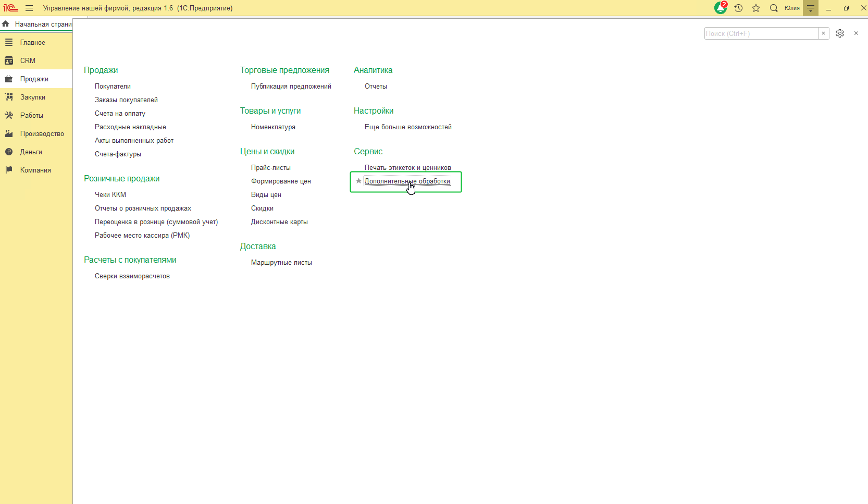Open Номенклатура link
This screenshot has height=504, width=868.
pos(273,127)
